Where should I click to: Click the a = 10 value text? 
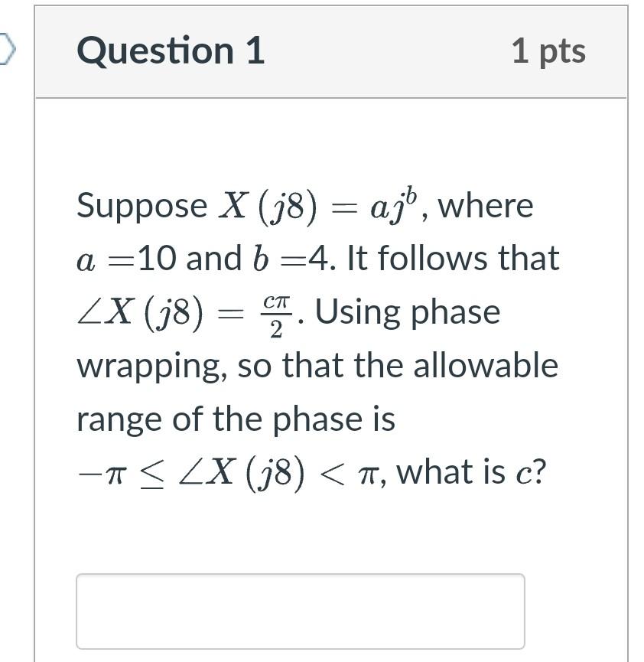point(128,259)
